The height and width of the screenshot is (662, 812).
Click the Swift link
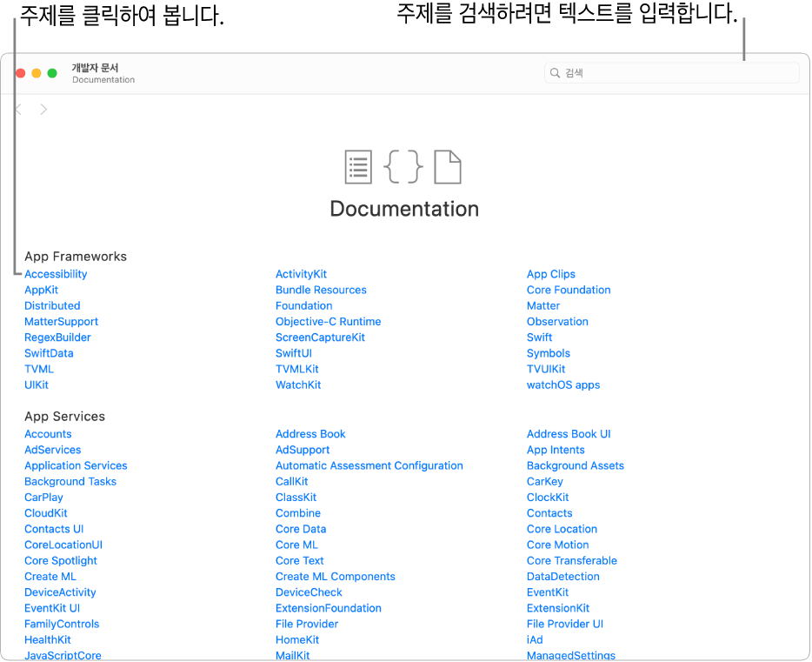(539, 338)
